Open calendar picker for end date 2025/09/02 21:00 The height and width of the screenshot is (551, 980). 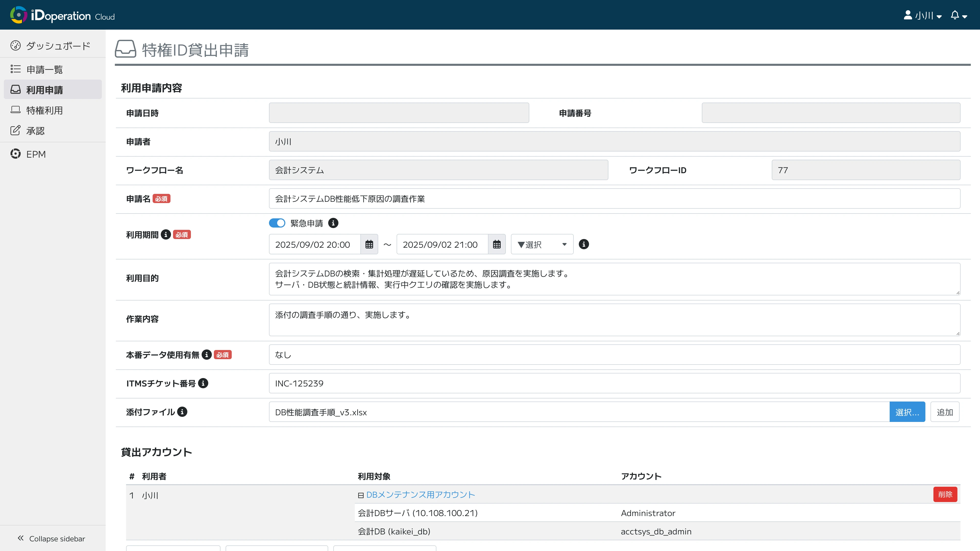[496, 244]
